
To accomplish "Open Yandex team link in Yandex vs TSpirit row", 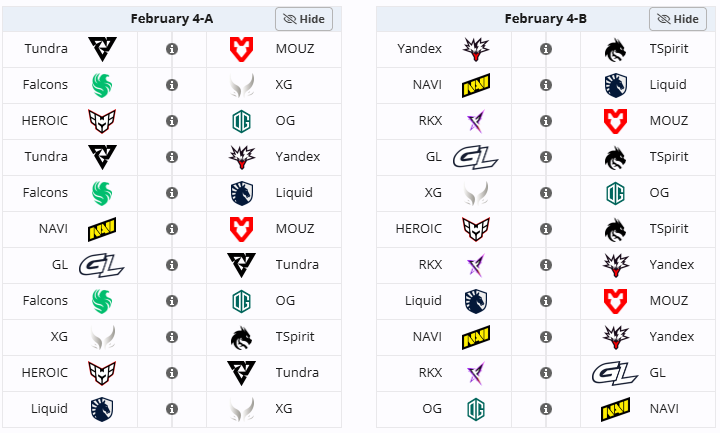I will tap(419, 49).
